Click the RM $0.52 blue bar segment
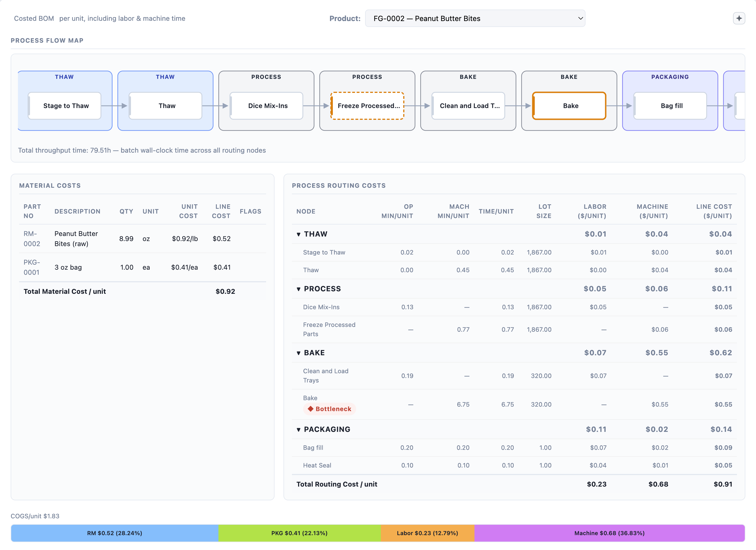The image size is (756, 550). pyautogui.click(x=115, y=533)
